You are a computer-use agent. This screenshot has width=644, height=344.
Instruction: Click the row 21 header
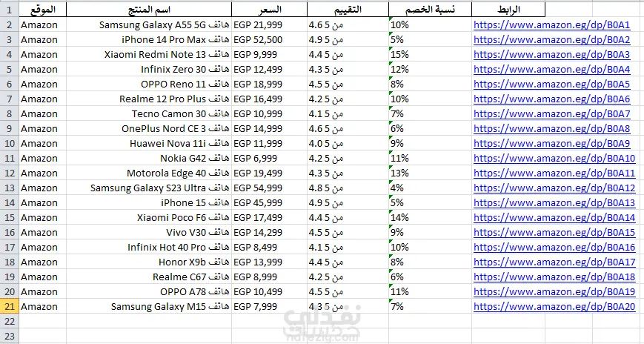(x=9, y=306)
